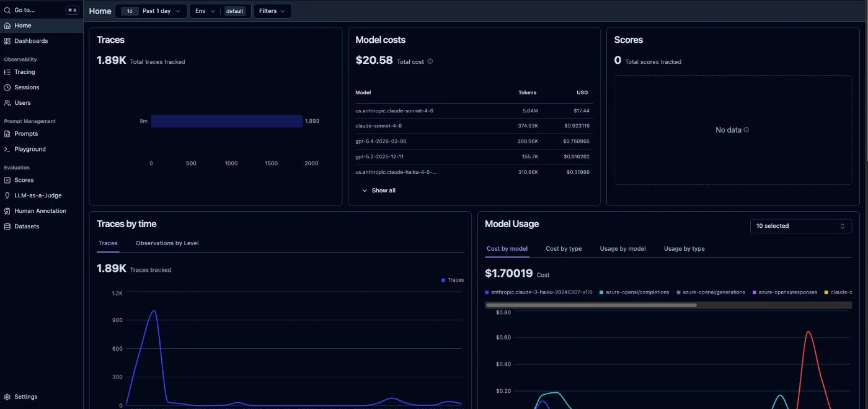Open the Past 1 day time range dropdown
Viewport: 868px width, 409px height.
pyautogui.click(x=151, y=11)
